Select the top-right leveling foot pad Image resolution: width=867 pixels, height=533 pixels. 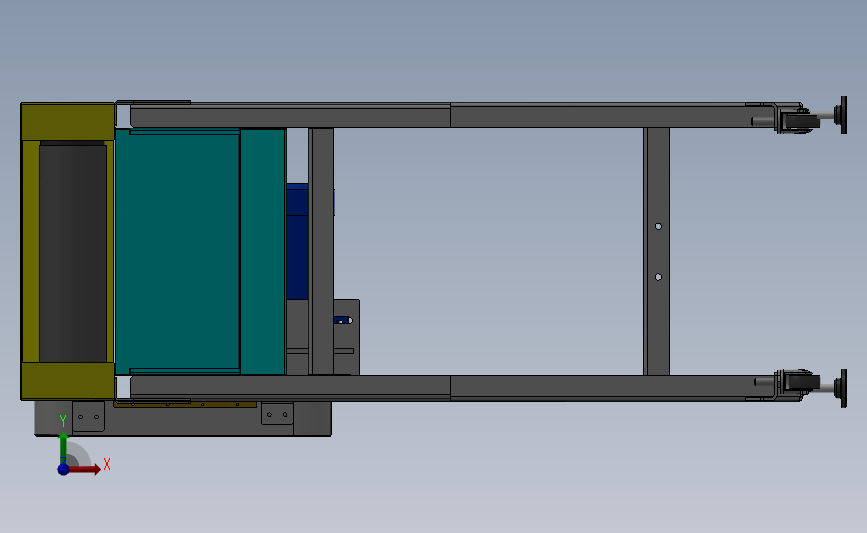(844, 115)
